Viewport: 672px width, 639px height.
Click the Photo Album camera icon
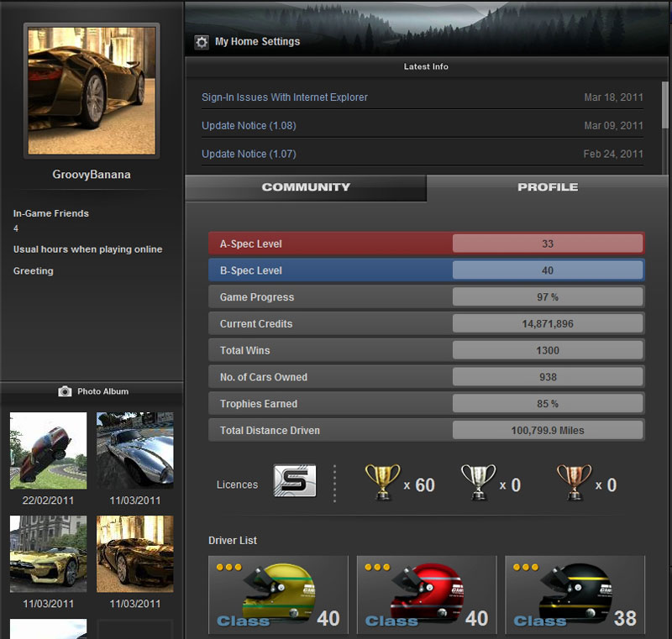(65, 391)
